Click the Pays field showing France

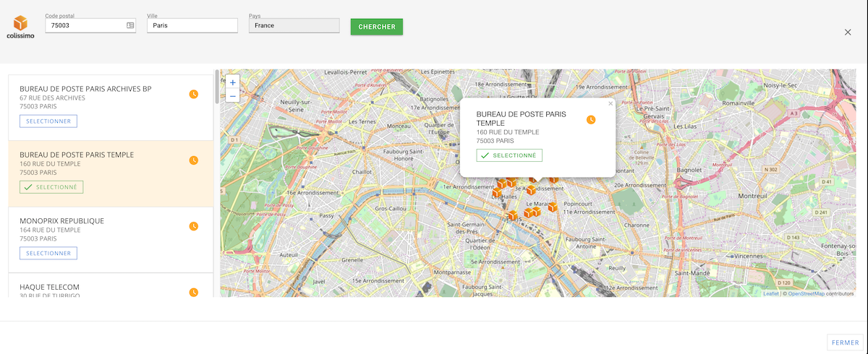pos(294,25)
